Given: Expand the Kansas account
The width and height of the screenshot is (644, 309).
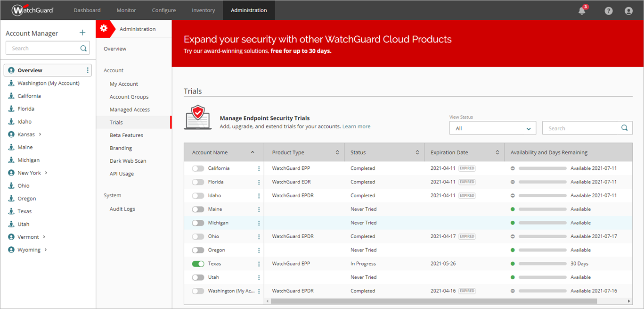Looking at the screenshot, I should pyautogui.click(x=40, y=134).
